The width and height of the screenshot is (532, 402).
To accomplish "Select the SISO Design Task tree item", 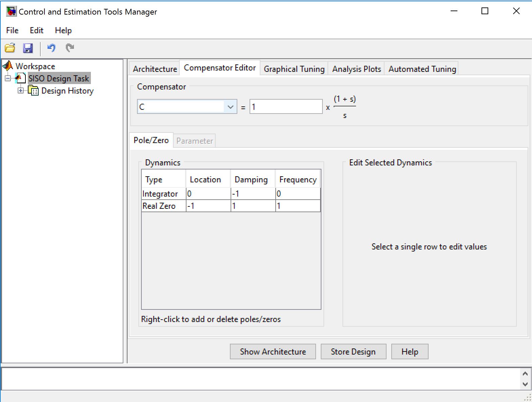I will (x=59, y=78).
